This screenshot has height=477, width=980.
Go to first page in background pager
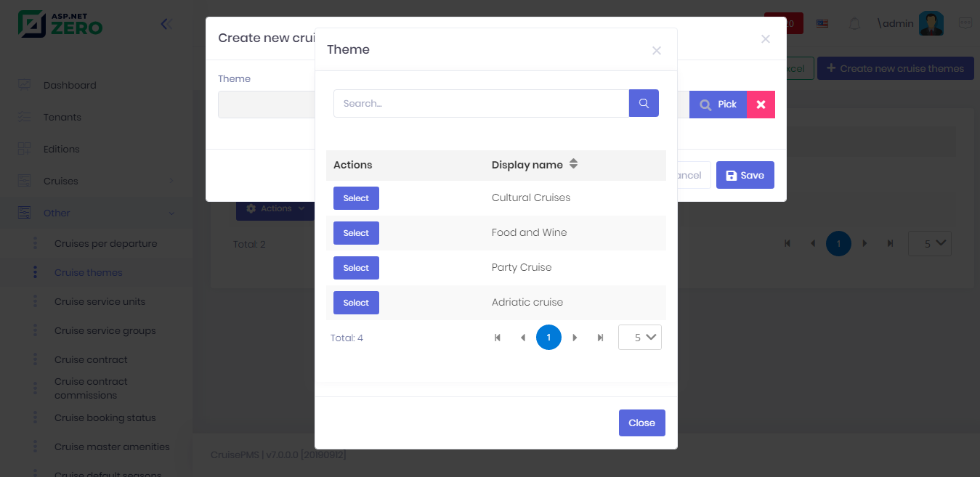(x=787, y=244)
